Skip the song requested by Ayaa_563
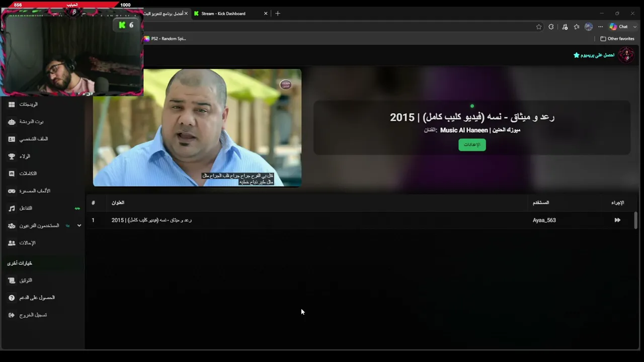This screenshot has height=362, width=644. [x=617, y=220]
